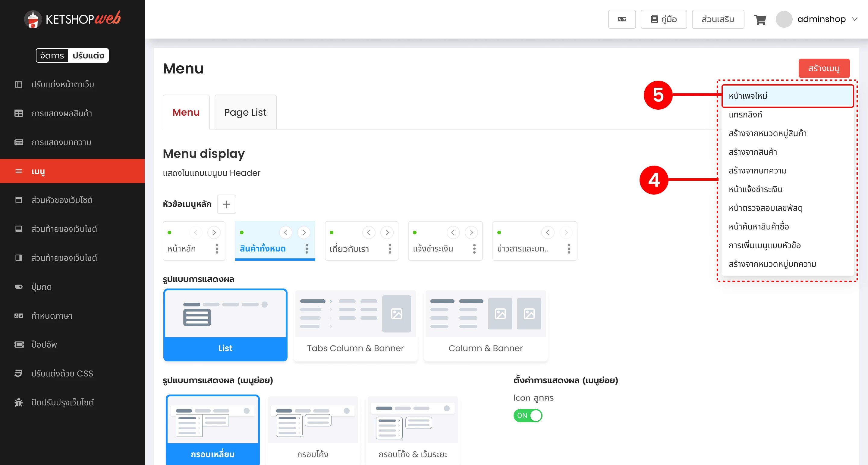This screenshot has height=465, width=868.
Task: Open the คู่มือ manual button
Action: point(663,19)
